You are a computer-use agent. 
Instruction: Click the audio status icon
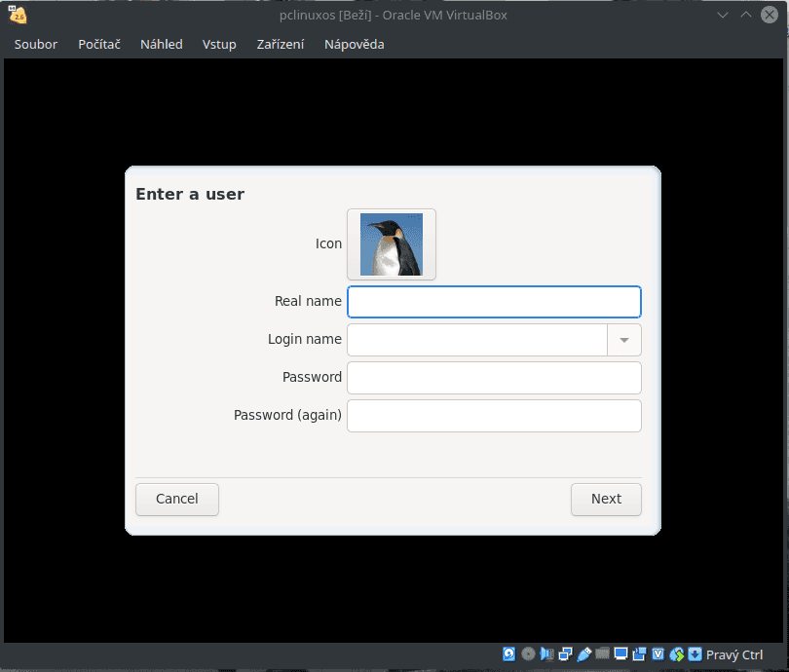tap(546, 653)
